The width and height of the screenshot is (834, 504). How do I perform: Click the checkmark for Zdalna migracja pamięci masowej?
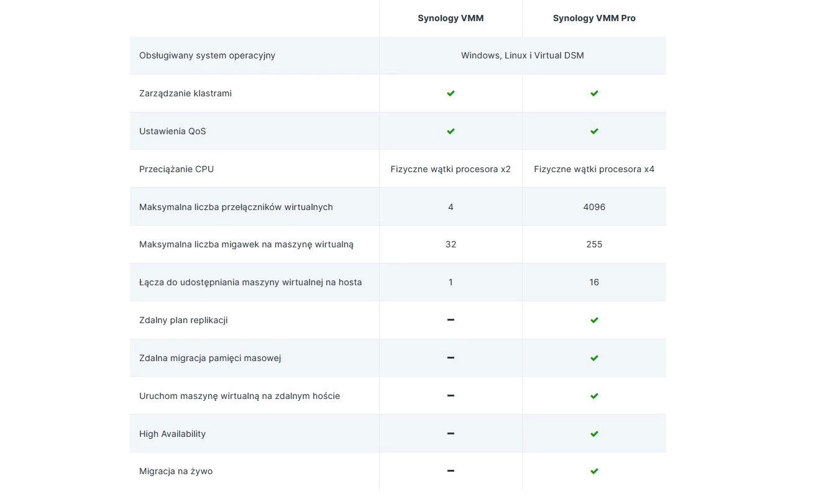point(594,358)
